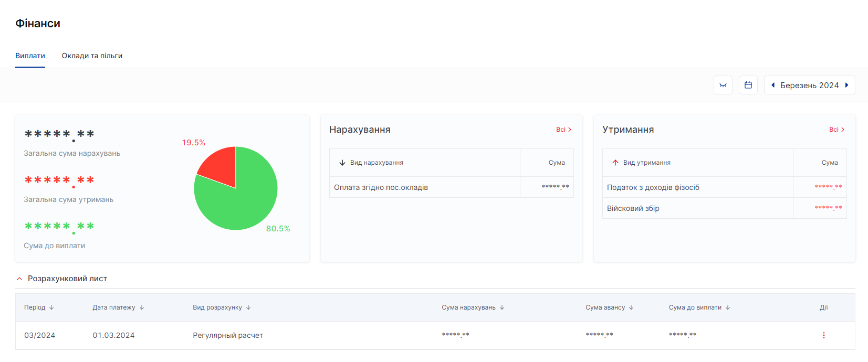868x362 pixels.
Task: Select Березень 2024 period label
Action: coord(809,86)
